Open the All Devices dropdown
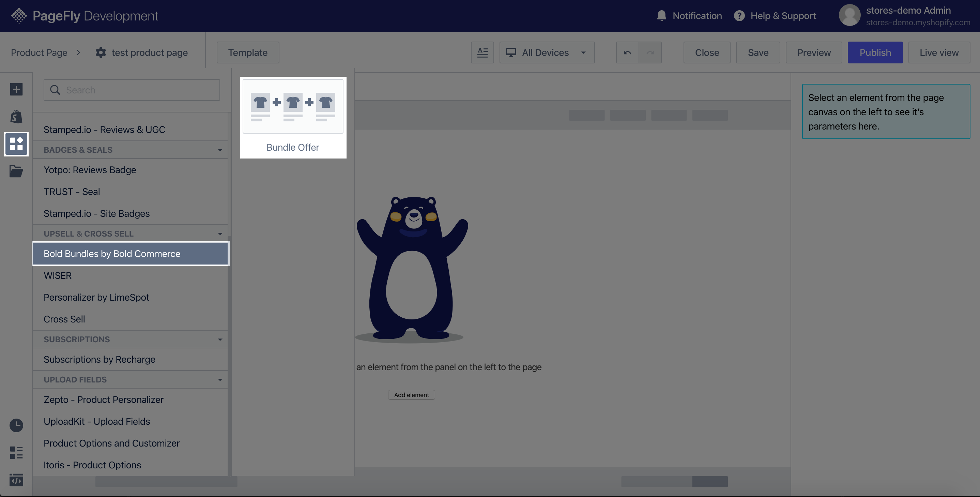The height and width of the screenshot is (497, 980). pos(547,52)
